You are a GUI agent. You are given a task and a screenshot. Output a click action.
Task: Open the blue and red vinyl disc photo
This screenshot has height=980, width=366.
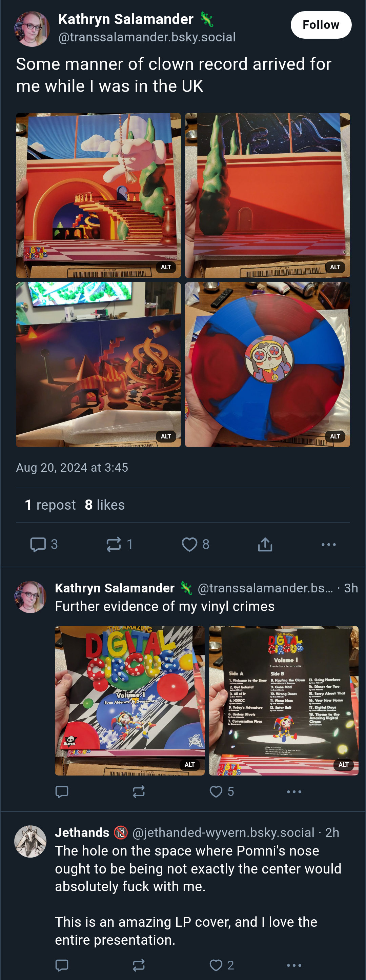[x=267, y=365]
